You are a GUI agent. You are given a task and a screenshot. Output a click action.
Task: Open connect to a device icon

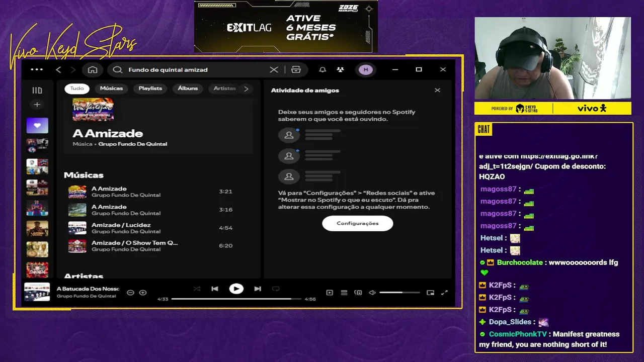coord(358,293)
